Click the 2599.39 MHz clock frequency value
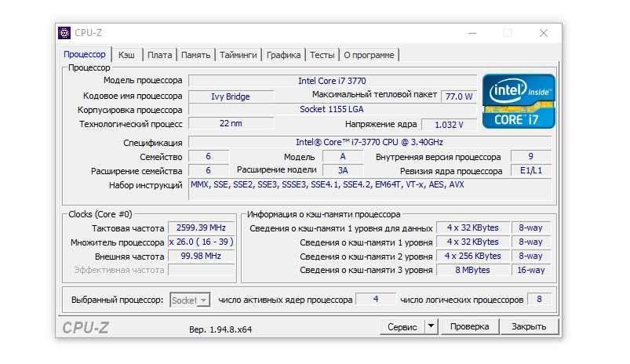Screen dimensions: 630x364 tap(201, 227)
